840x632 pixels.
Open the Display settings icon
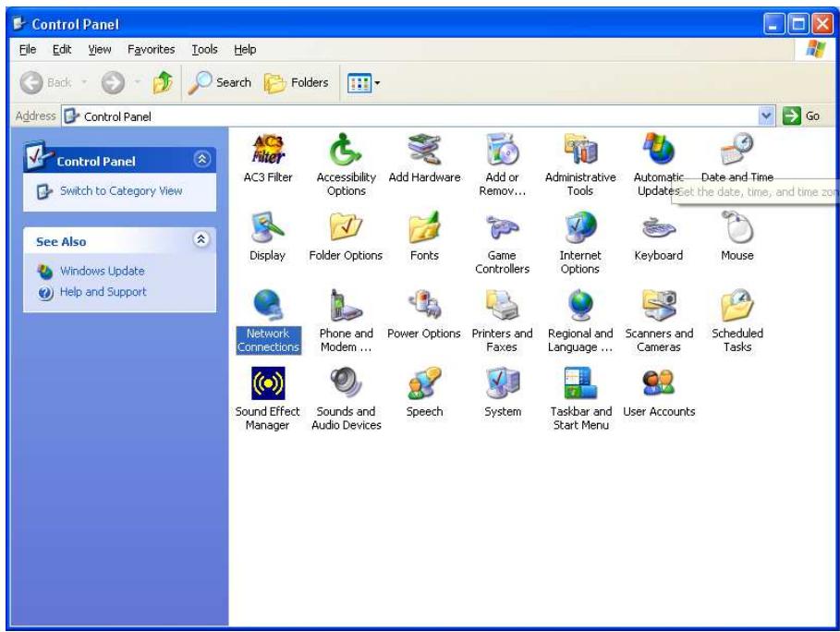(267, 227)
